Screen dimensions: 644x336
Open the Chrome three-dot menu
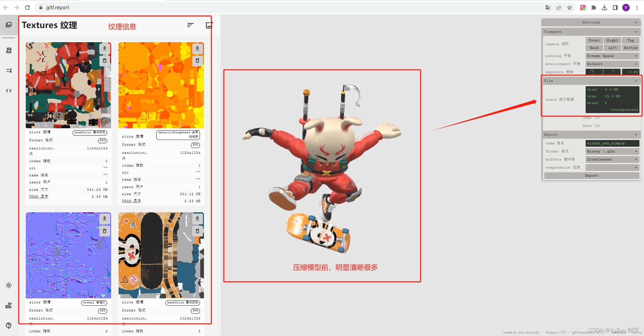[x=637, y=7]
